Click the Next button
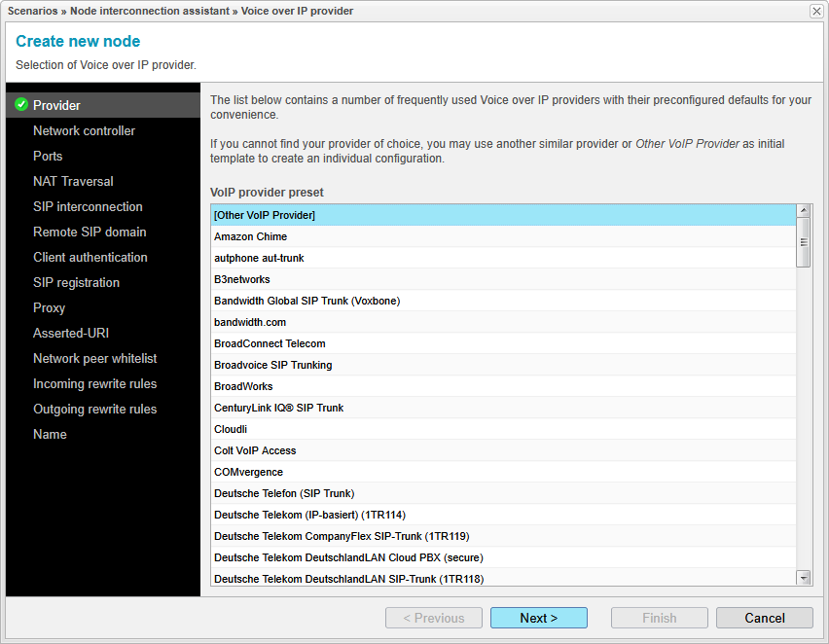This screenshot has height=644, width=829. (538, 618)
